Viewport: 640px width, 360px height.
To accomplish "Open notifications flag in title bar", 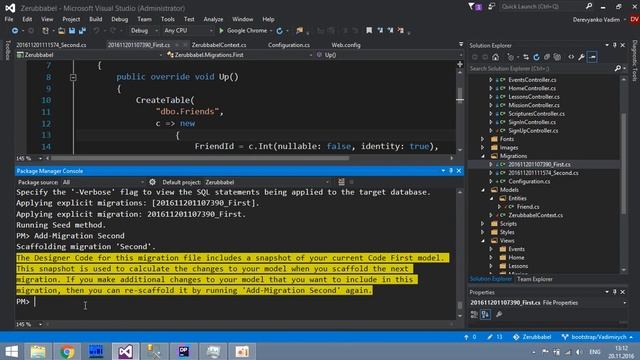I will [475, 7].
